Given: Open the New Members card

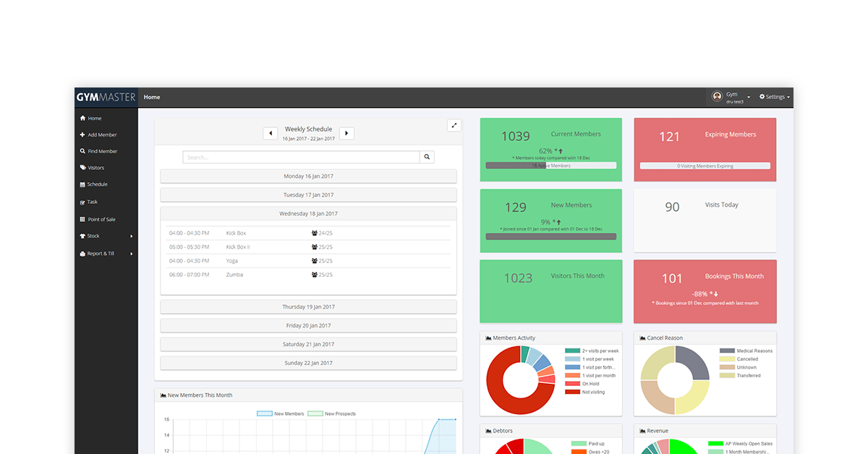Looking at the screenshot, I should pyautogui.click(x=551, y=221).
